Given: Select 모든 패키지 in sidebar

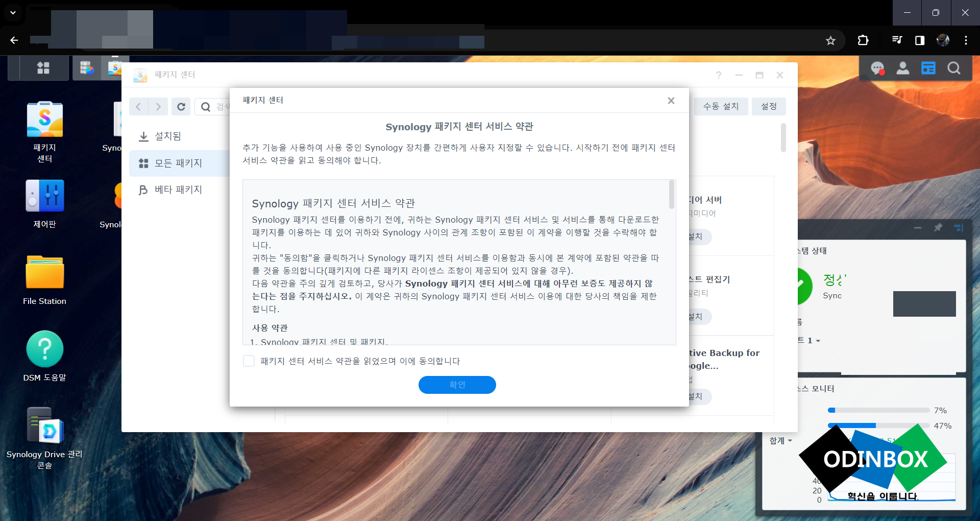Looking at the screenshot, I should 179,163.
